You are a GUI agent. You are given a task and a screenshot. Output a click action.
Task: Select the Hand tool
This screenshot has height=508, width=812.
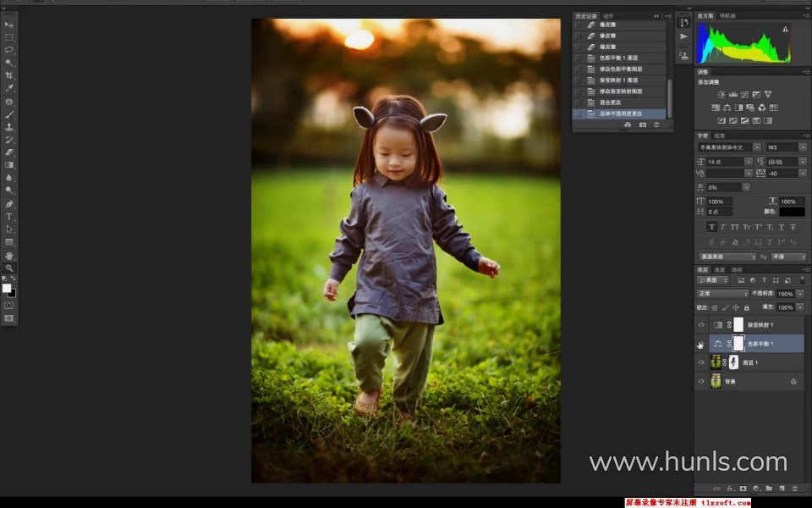tap(8, 256)
